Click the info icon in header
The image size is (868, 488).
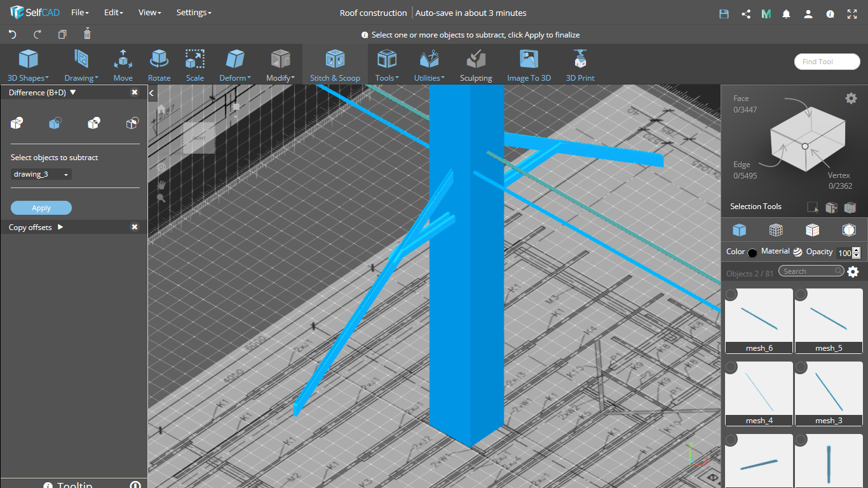(x=830, y=13)
